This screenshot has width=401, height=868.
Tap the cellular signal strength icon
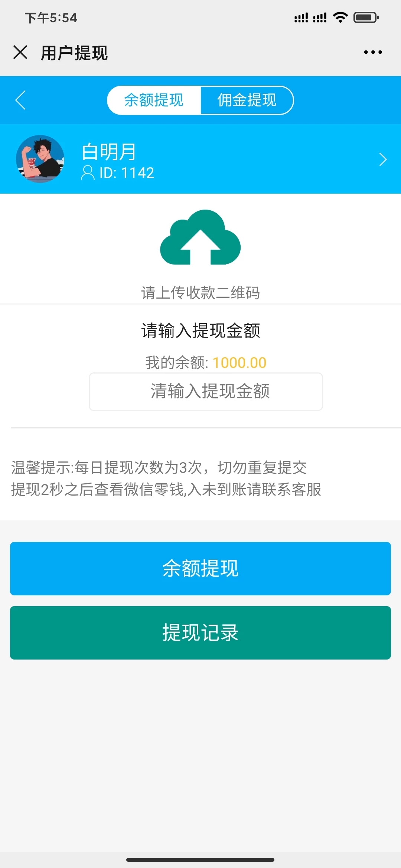tap(310, 17)
